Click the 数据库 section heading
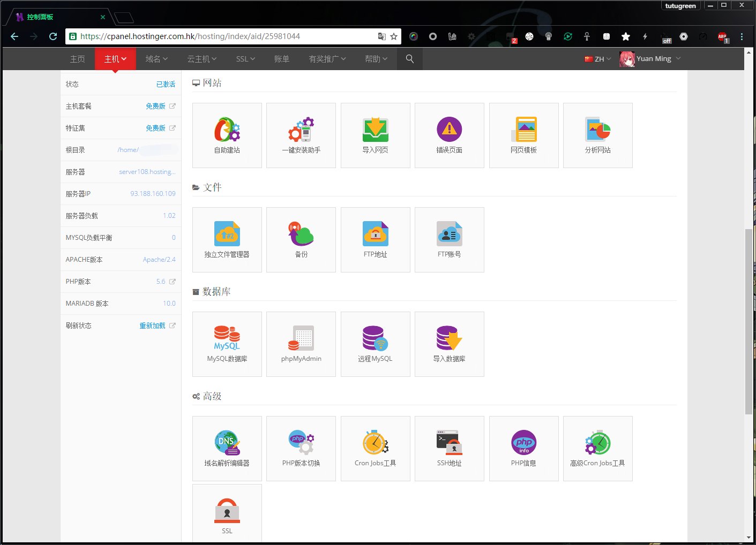The image size is (756, 545). tap(216, 292)
